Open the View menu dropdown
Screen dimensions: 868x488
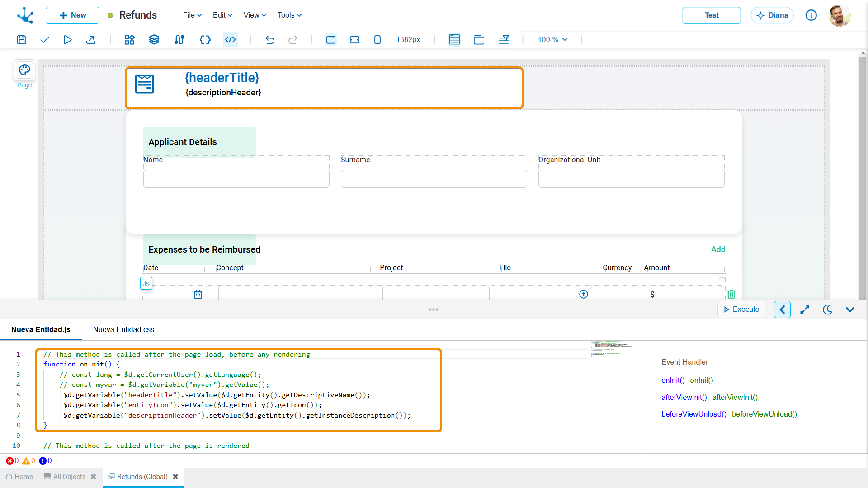[255, 15]
